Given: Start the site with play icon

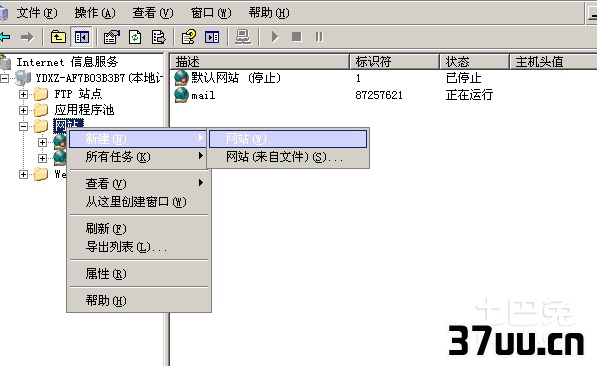Looking at the screenshot, I should pos(275,37).
